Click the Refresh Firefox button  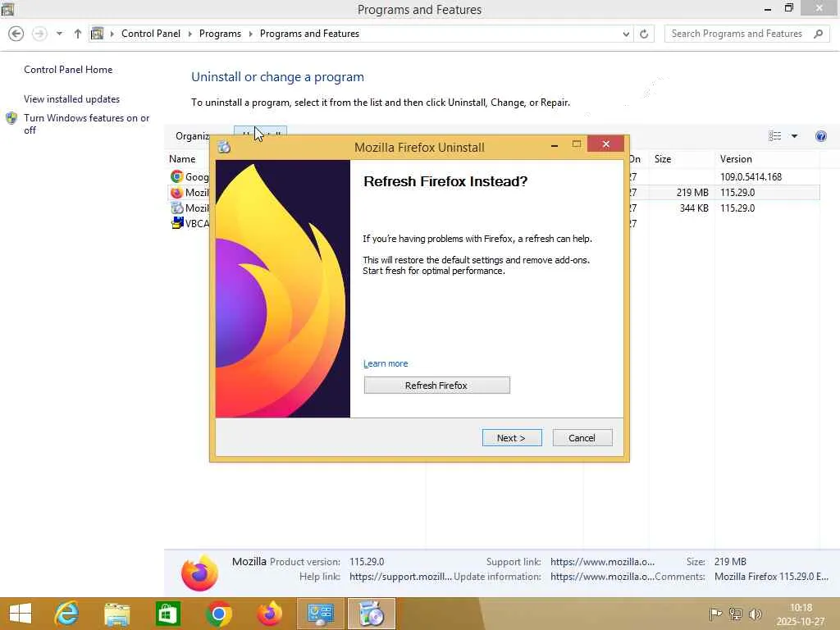[436, 386]
